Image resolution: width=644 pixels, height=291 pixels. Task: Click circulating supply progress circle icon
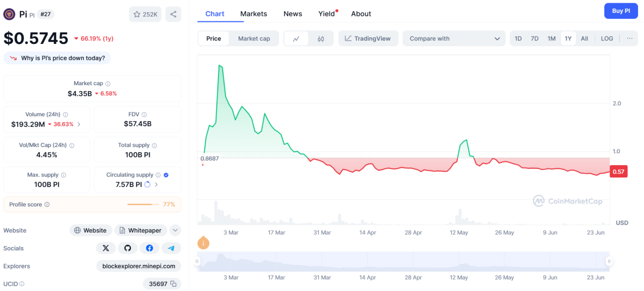[148, 184]
